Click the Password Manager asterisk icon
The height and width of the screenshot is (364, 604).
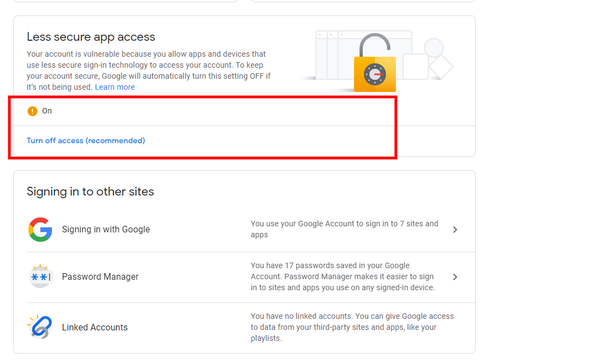click(40, 276)
